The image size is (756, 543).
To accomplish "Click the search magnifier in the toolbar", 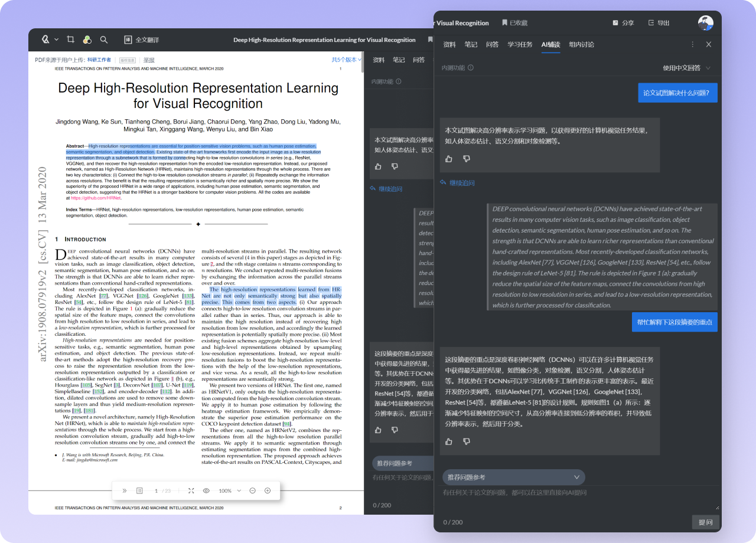I will (x=104, y=40).
